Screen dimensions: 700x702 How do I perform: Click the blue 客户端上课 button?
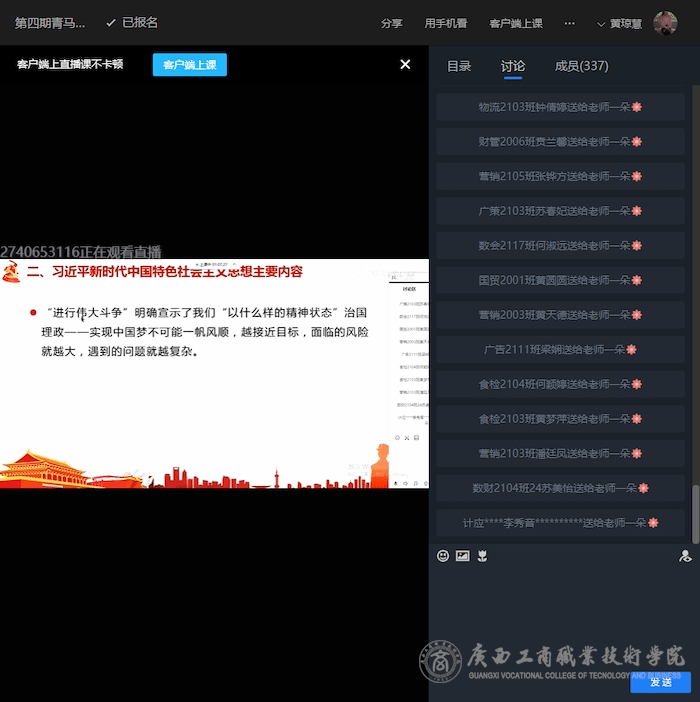[190, 65]
